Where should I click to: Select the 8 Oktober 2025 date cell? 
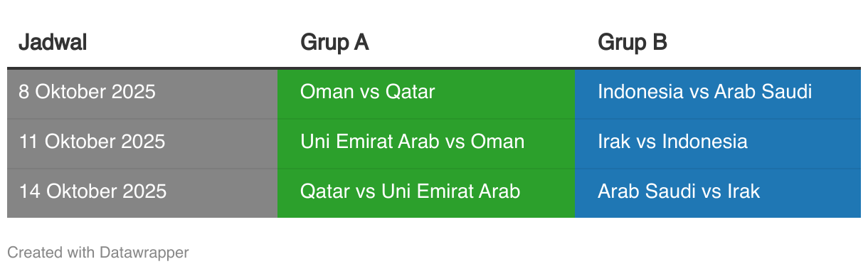(142, 93)
